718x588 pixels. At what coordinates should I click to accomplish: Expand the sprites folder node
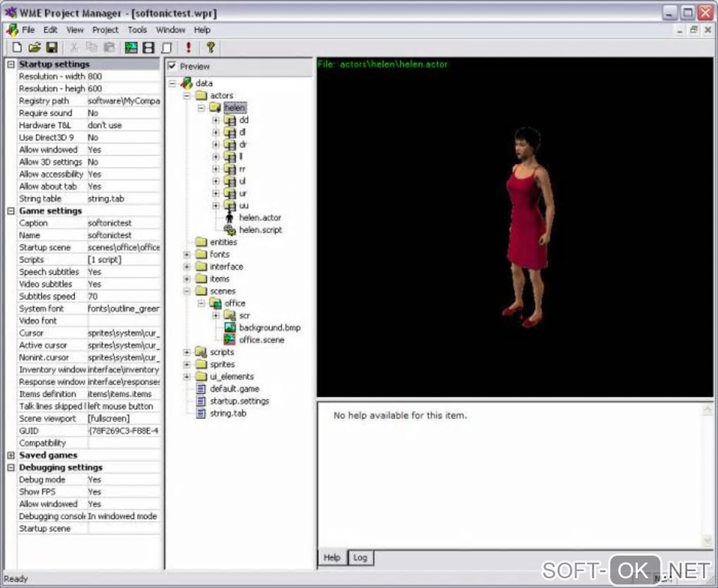pos(187,365)
